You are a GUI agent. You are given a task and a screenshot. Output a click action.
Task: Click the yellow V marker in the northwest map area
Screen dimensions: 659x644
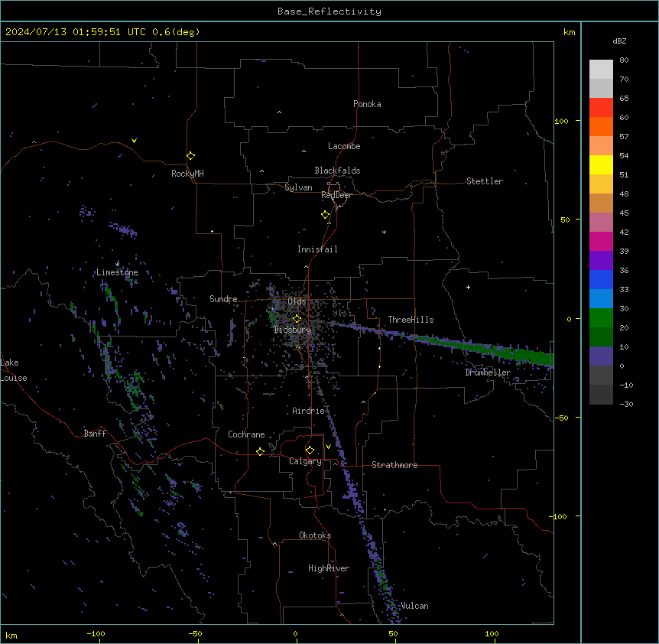pyautogui.click(x=134, y=141)
